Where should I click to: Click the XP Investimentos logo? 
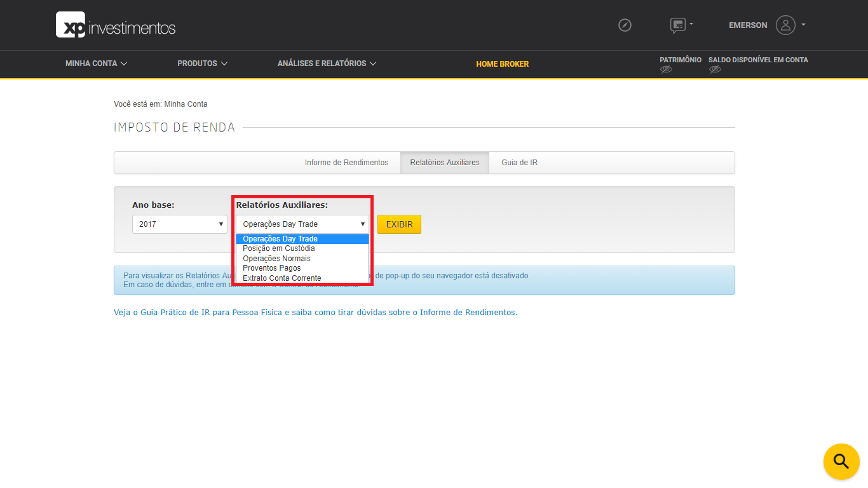click(114, 25)
